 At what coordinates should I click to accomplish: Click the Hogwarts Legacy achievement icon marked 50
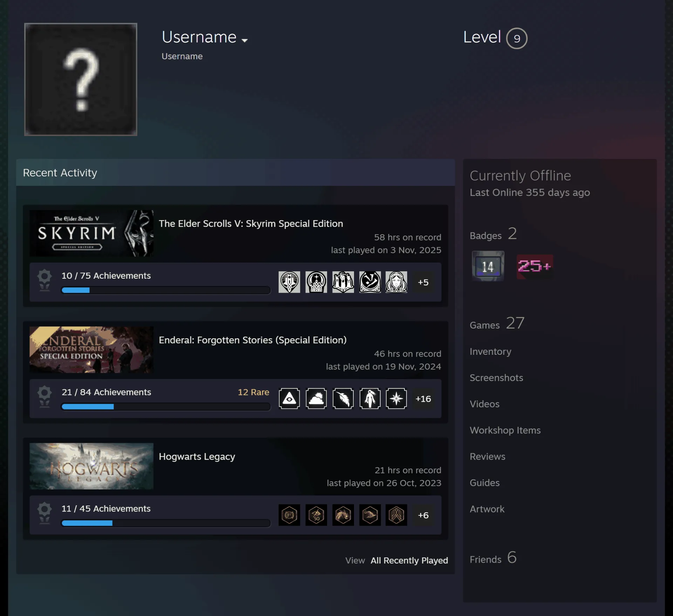[316, 515]
